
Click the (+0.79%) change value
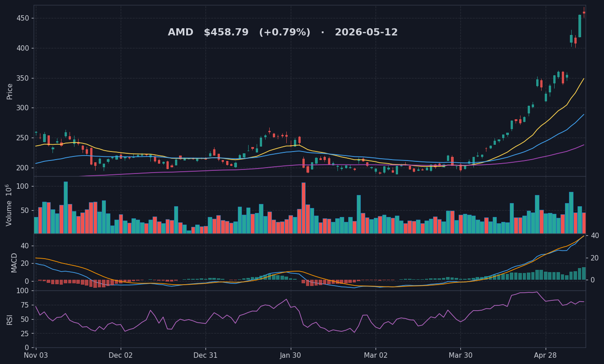(x=284, y=33)
